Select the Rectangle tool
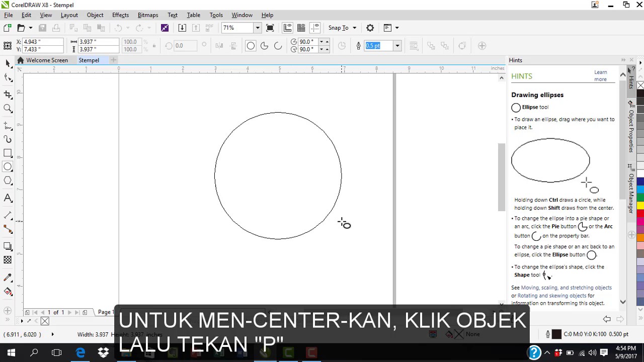 click(x=8, y=153)
